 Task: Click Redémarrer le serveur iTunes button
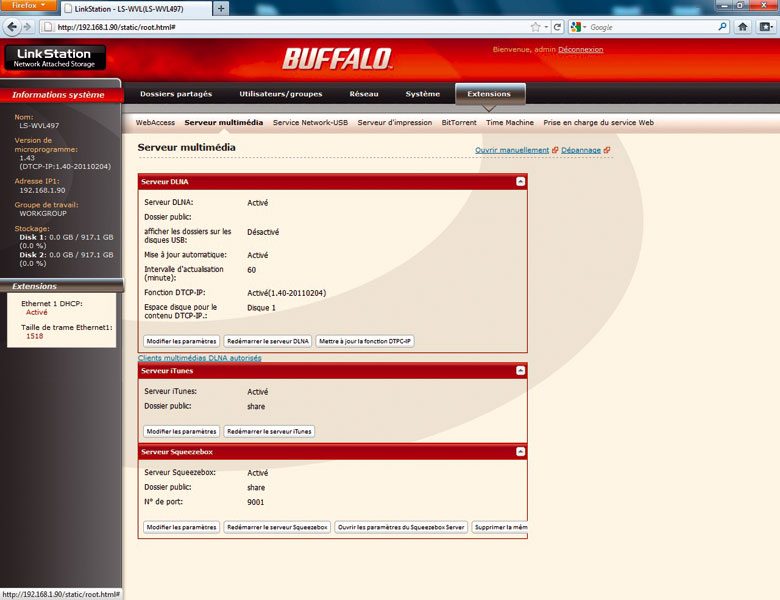[x=269, y=431]
